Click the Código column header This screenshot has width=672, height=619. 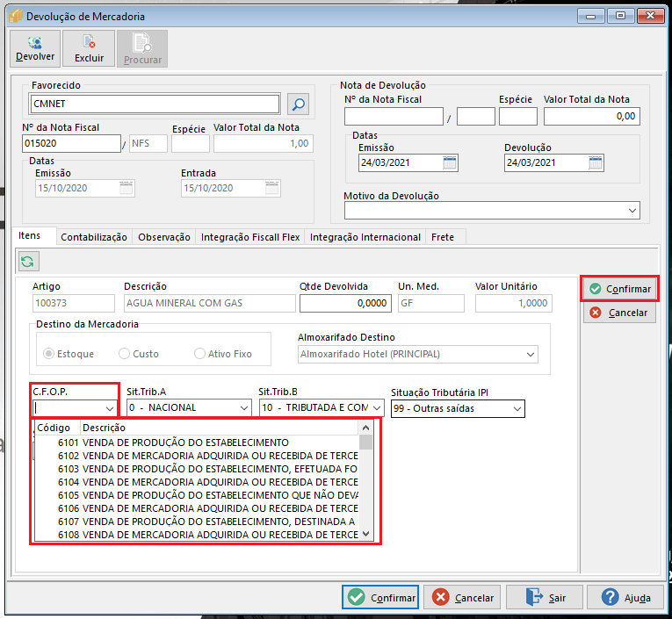pos(57,428)
